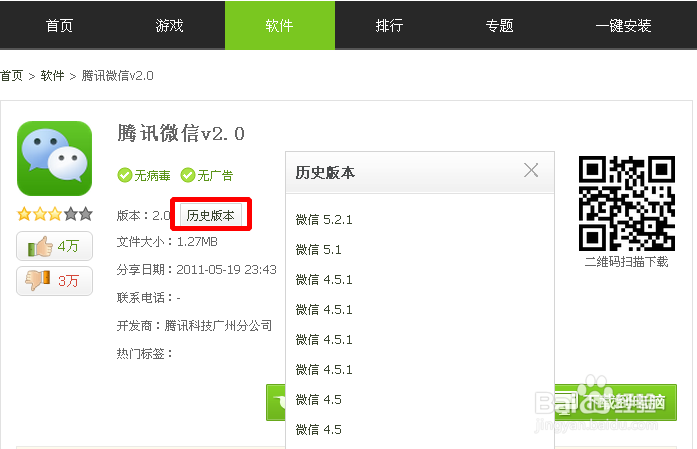Screen dimensions: 697x449
Task: Open the 游戏 navigation tab
Action: pos(169,25)
